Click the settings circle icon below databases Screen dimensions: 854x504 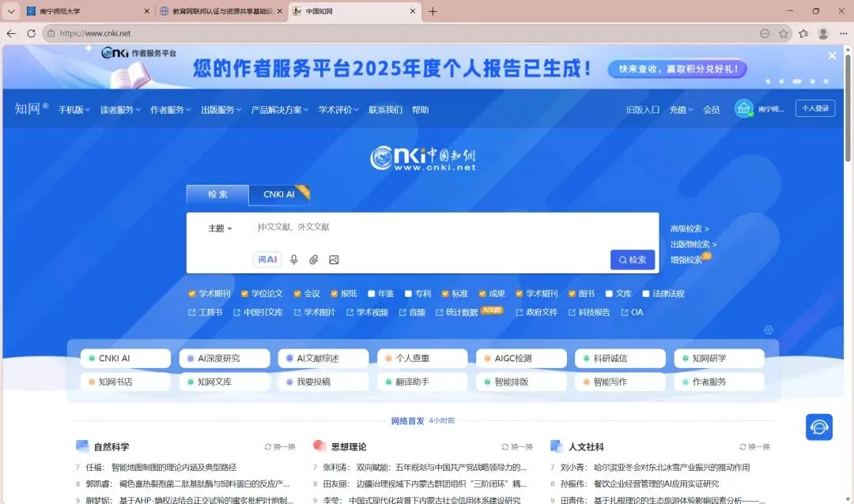[x=769, y=330]
